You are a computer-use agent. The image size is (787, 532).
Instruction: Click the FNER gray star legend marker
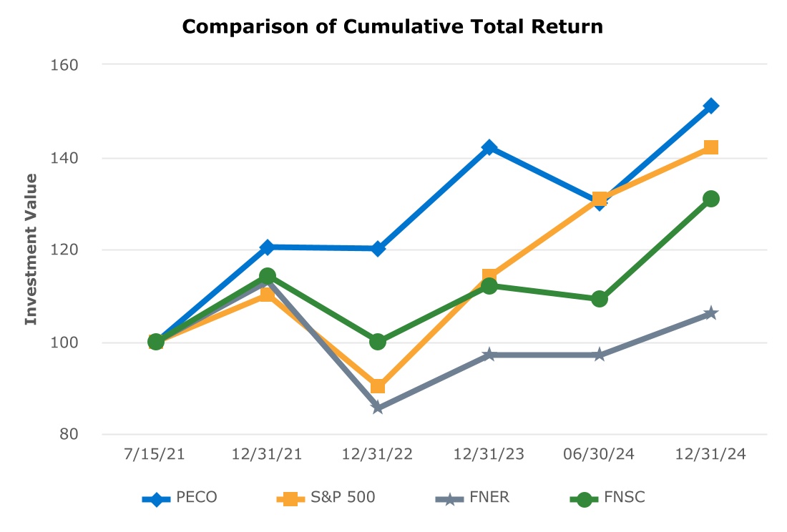click(449, 499)
